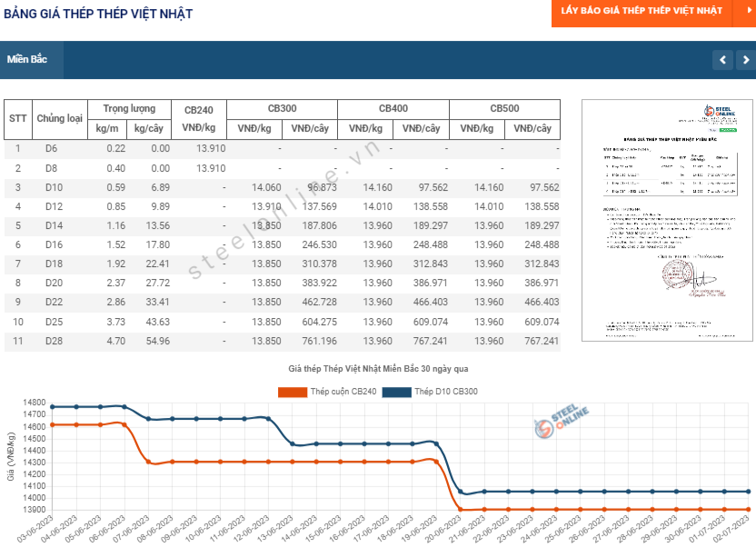
Task: Open the price sheet document thumbnail
Action: [x=667, y=220]
